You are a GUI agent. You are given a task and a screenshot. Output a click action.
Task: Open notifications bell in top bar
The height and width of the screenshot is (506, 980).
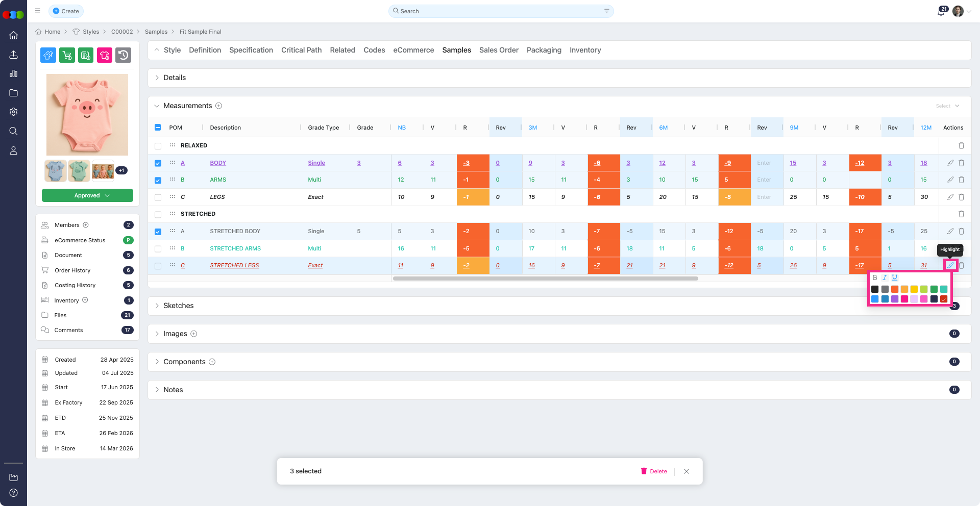941,12
